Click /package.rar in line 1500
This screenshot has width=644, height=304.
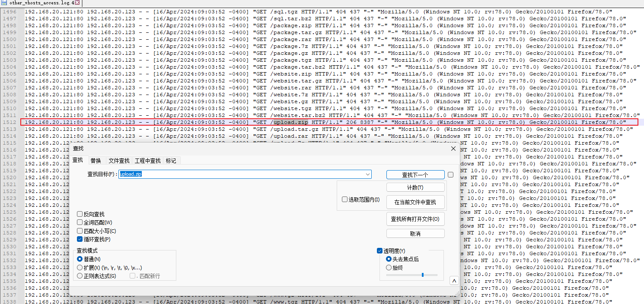tap(291, 39)
